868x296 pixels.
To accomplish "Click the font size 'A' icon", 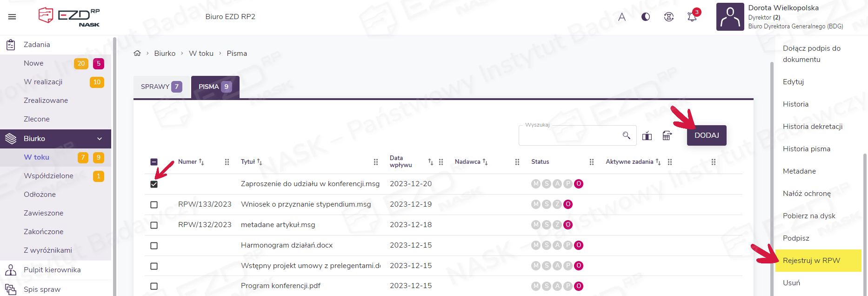I will pos(622,17).
